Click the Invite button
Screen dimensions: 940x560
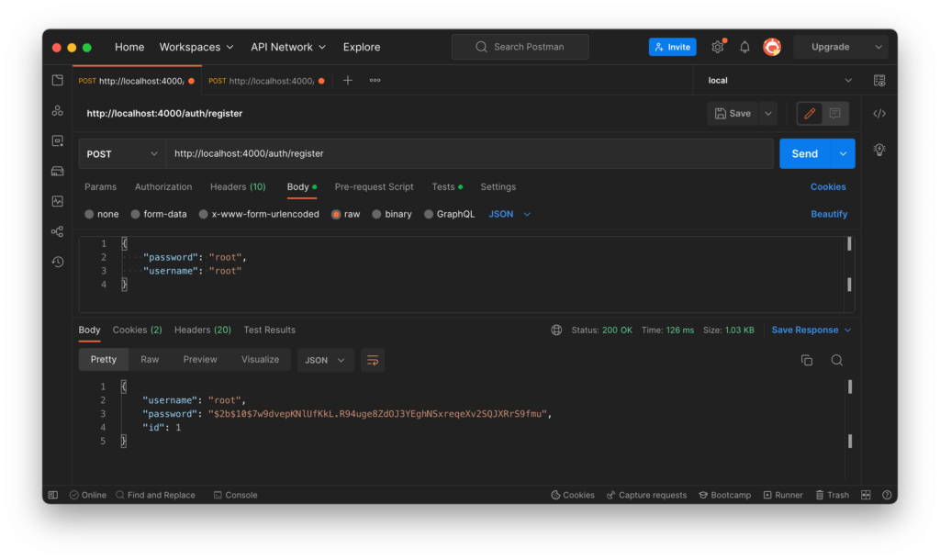click(673, 47)
